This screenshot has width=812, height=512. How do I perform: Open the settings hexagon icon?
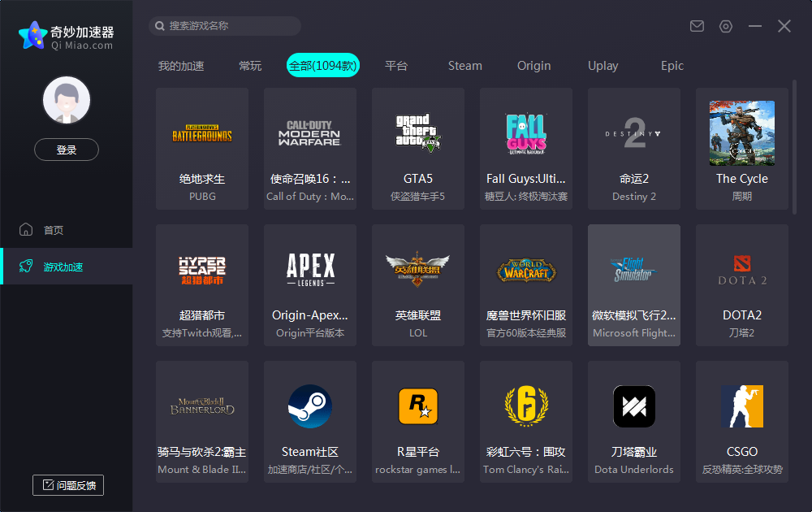[726, 26]
